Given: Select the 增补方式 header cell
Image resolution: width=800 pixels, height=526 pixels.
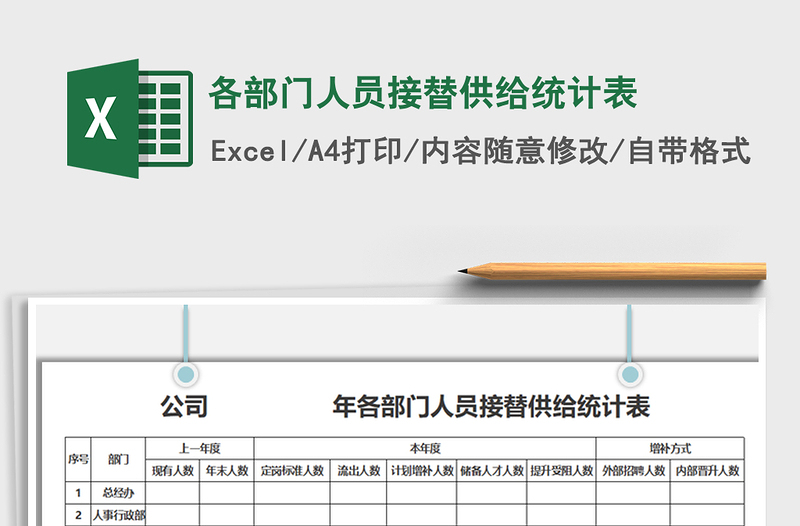Looking at the screenshot, I should tap(670, 448).
